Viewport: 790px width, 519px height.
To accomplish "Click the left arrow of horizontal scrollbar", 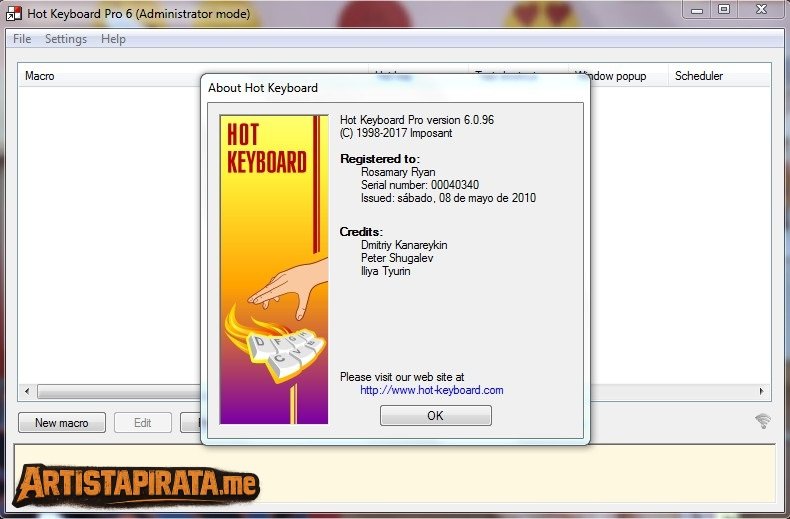I will tap(27, 391).
